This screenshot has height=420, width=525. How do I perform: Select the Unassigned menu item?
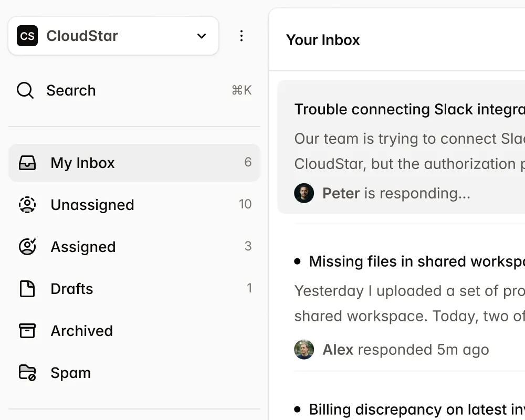click(92, 205)
